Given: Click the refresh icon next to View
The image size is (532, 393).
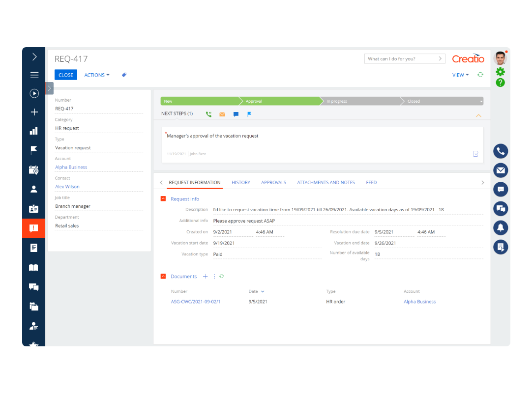Looking at the screenshot, I should click(x=480, y=75).
